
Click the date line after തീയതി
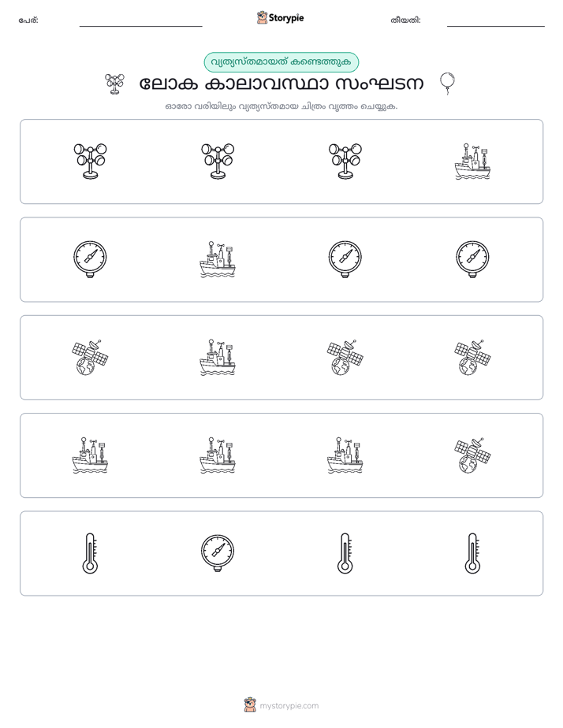tap(496, 23)
